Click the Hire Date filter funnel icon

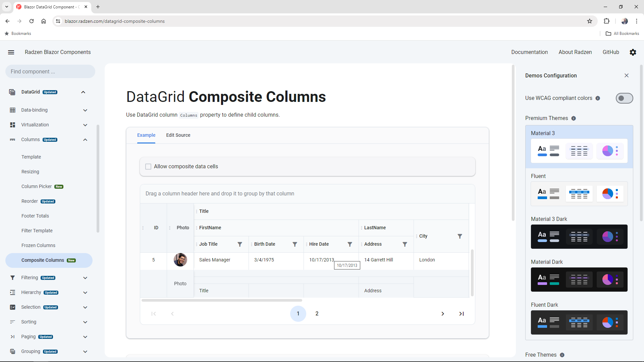350,244
